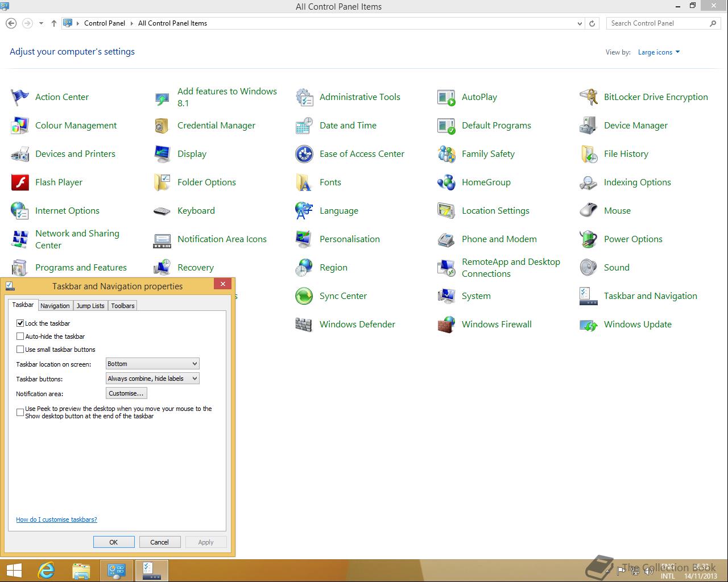728x582 pixels.
Task: Go back with the Back arrow
Action: (11, 23)
